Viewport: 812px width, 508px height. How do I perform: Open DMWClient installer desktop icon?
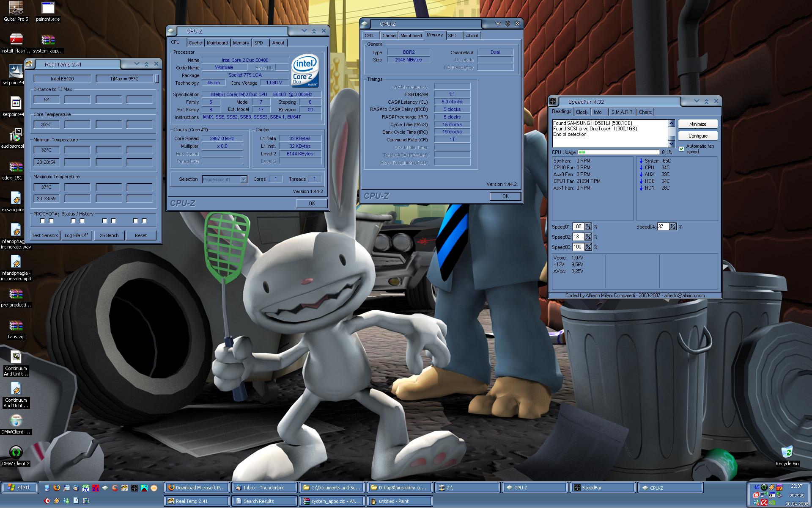(x=16, y=424)
